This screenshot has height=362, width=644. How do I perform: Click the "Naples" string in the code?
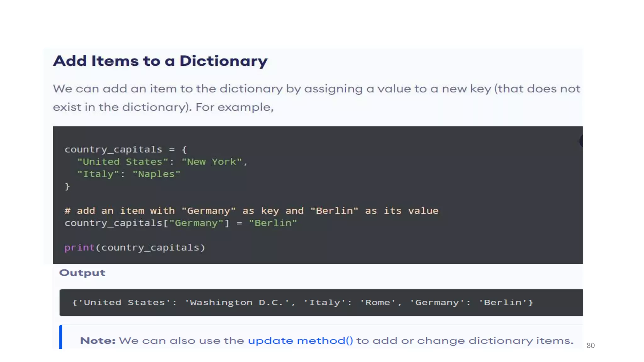[x=156, y=174]
